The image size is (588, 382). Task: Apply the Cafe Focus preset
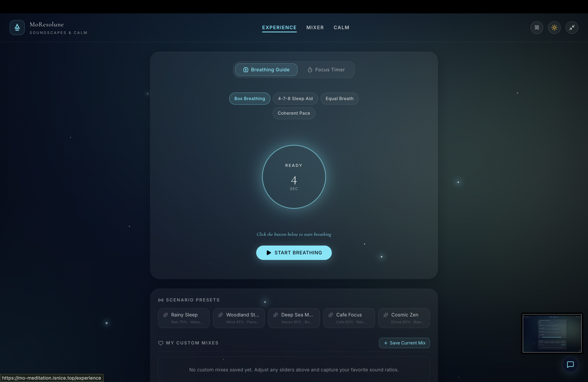(349, 318)
